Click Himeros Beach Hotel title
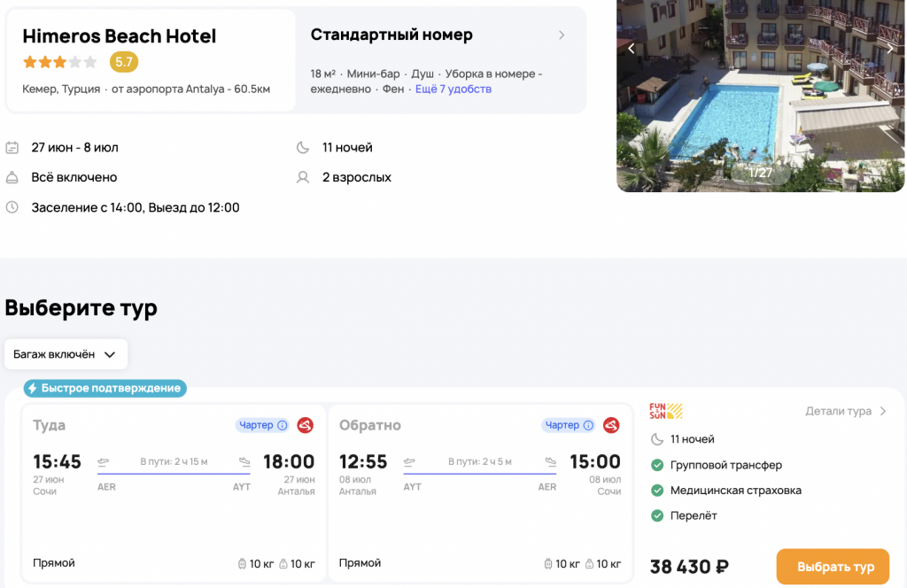 [x=120, y=35]
